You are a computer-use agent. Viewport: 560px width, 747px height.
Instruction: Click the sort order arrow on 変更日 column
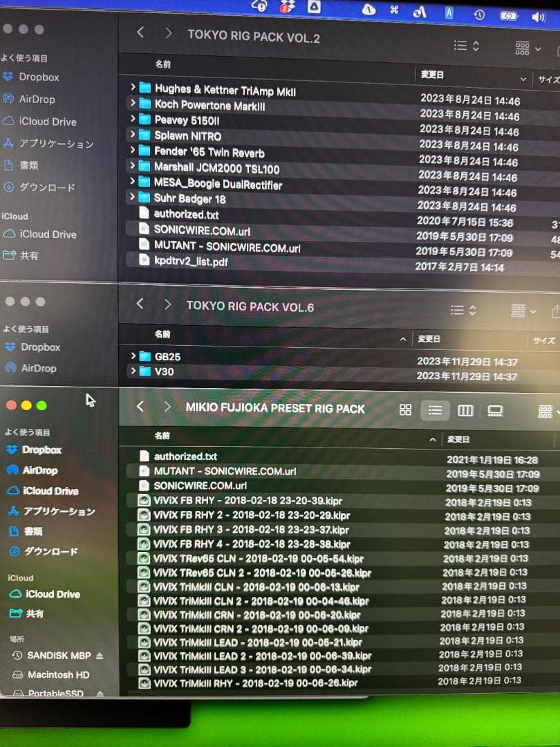point(524,80)
